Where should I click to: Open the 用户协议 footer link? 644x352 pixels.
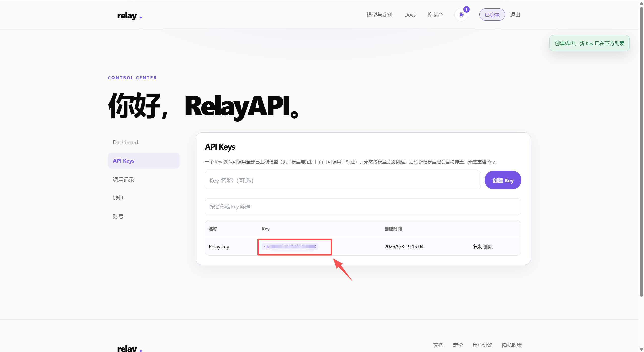tap(482, 345)
